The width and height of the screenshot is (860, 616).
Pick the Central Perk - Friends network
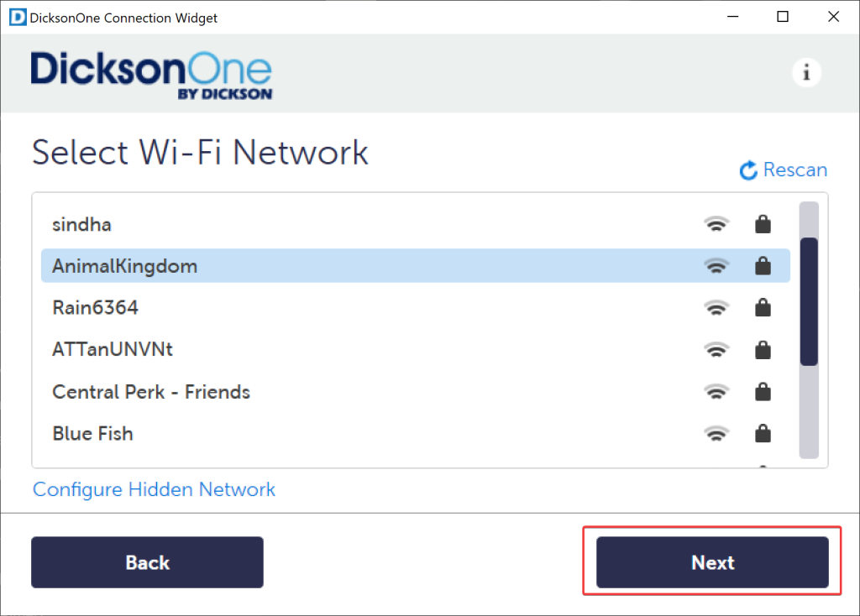151,392
